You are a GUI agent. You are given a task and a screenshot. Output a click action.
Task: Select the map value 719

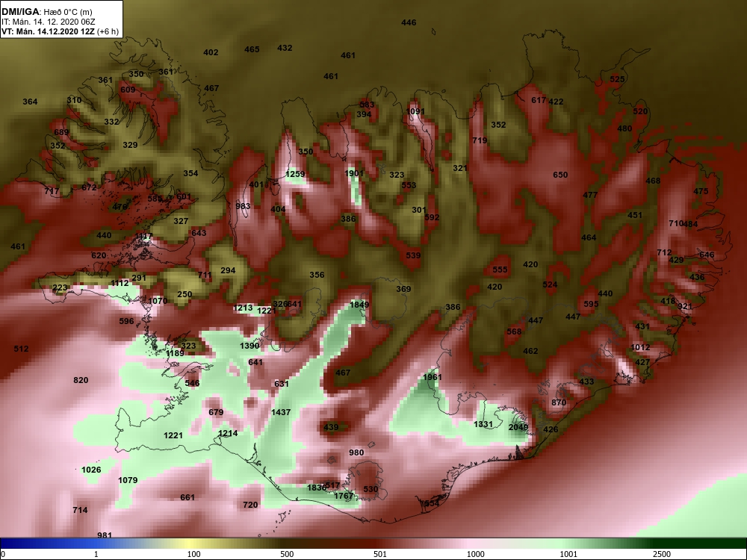(480, 140)
